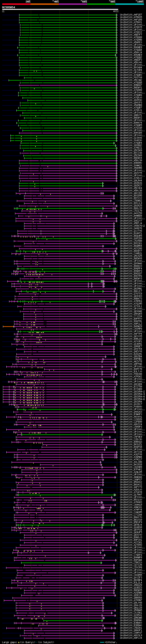Select hit label UniRef100_A7QQQ9
The image size is (146, 644).
[131, 37]
